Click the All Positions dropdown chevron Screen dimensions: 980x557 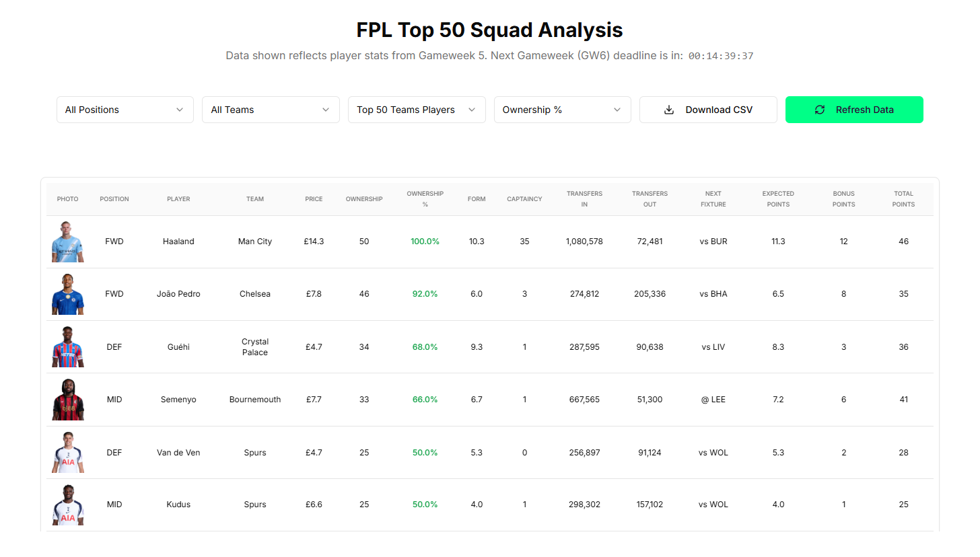pos(180,109)
